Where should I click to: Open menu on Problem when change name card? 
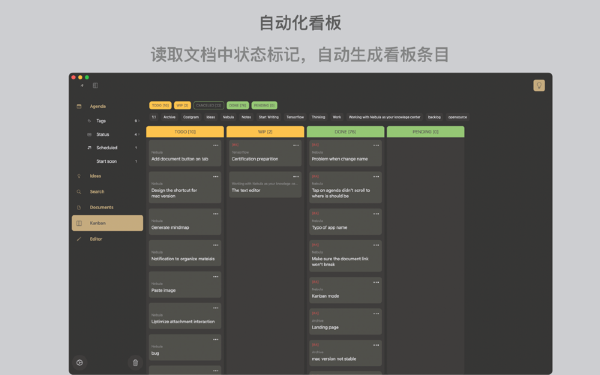click(376, 145)
